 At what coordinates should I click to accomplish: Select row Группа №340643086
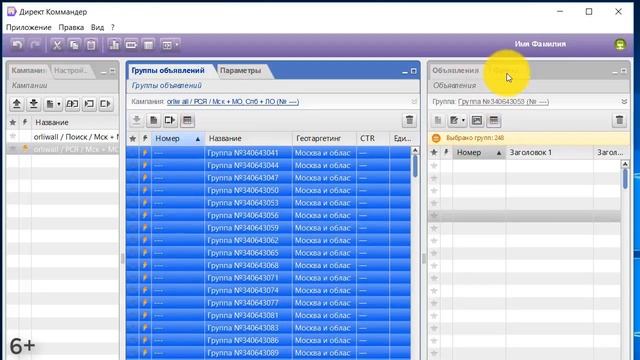(269, 340)
